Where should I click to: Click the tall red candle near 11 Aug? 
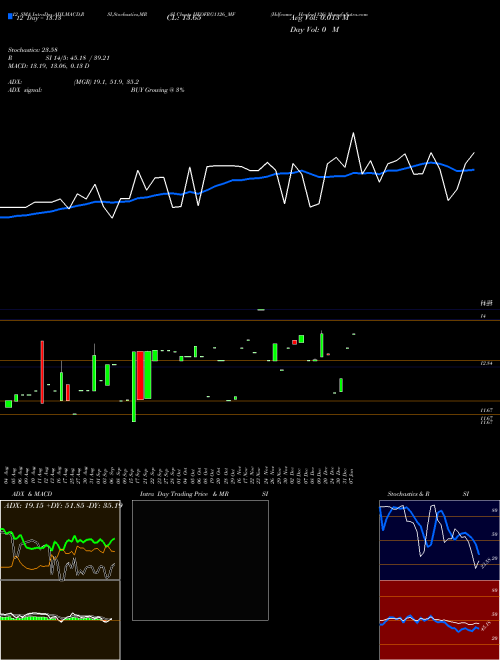(42, 372)
